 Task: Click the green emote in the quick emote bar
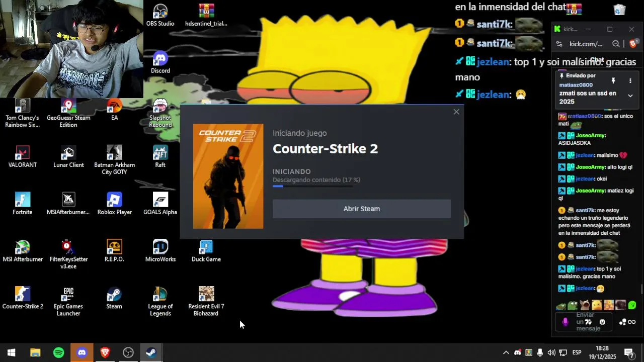click(x=632, y=305)
